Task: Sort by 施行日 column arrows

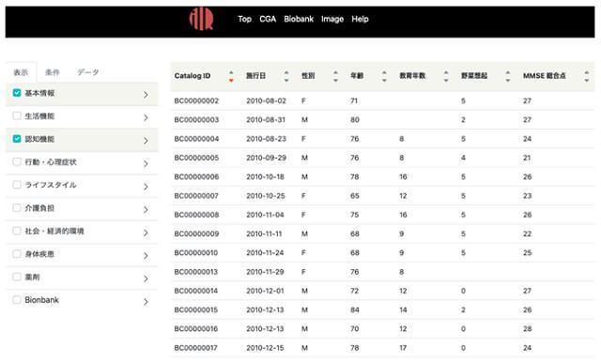Action: pos(286,76)
